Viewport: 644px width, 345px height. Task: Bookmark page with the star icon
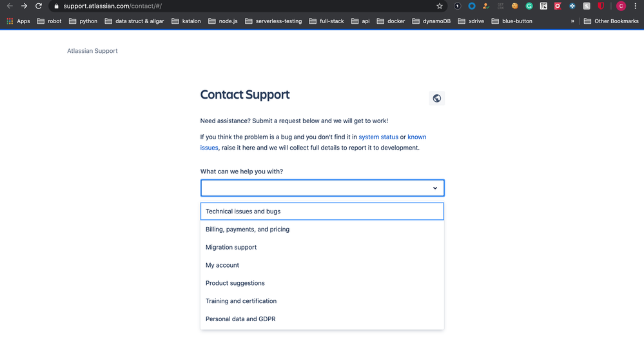[x=440, y=6]
